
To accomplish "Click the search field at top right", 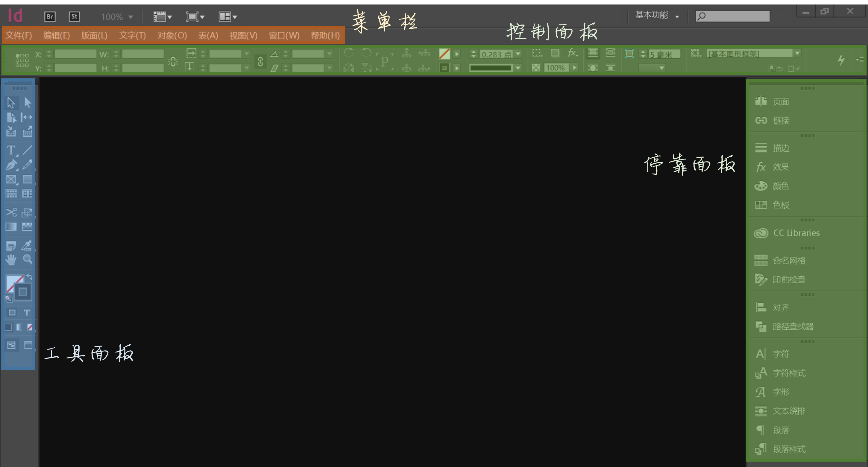I will (733, 16).
